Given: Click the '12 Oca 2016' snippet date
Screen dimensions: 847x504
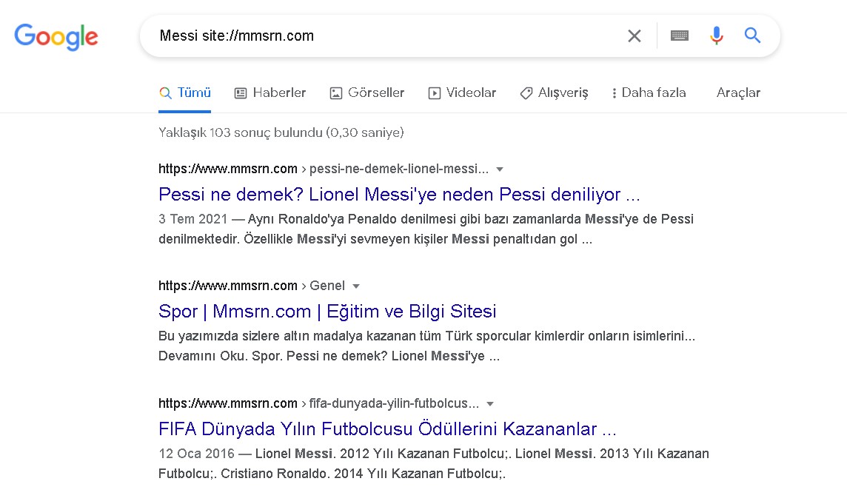Looking at the screenshot, I should click(x=197, y=454).
